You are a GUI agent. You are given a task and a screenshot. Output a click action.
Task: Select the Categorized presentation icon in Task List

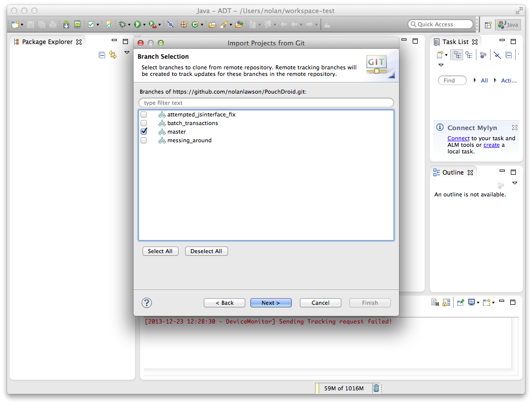point(458,55)
